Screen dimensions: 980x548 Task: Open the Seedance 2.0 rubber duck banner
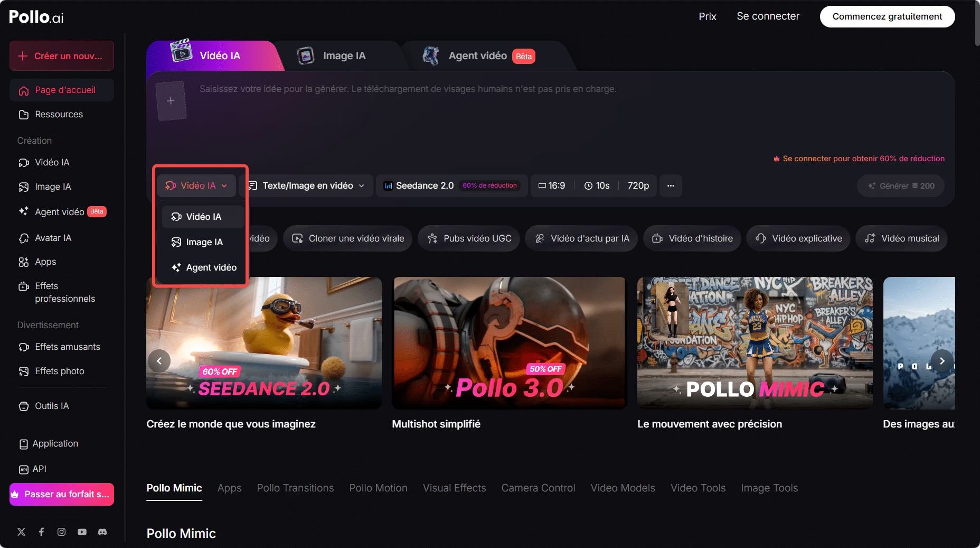[264, 343]
